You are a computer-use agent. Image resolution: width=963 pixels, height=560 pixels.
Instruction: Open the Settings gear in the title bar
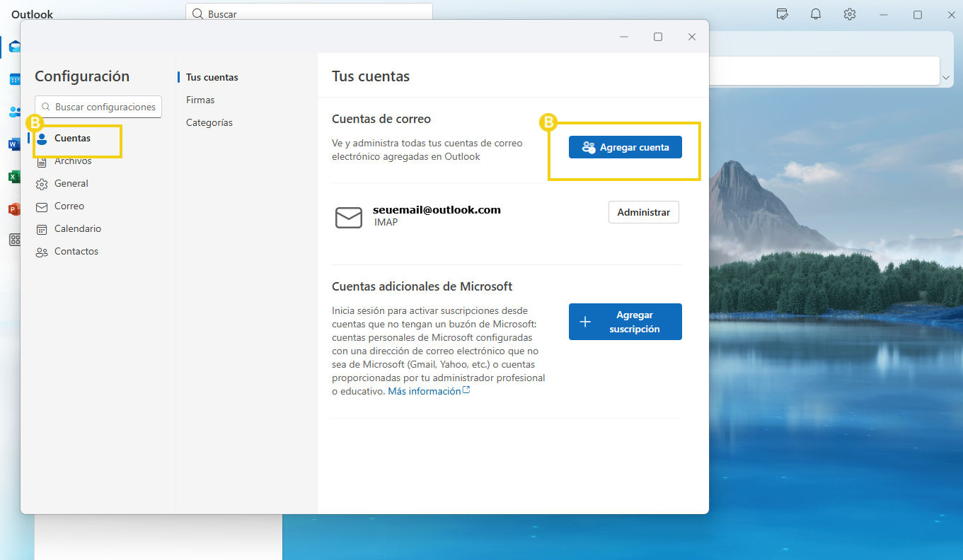849,14
